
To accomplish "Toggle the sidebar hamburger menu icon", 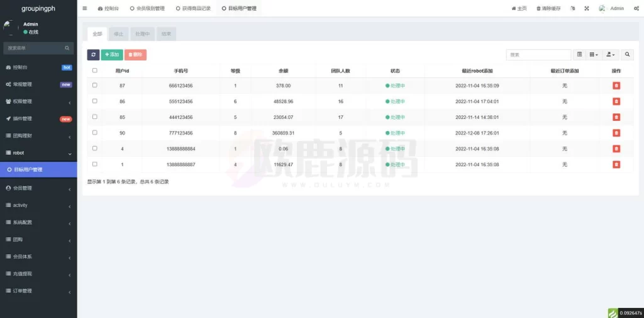I will [x=85, y=8].
